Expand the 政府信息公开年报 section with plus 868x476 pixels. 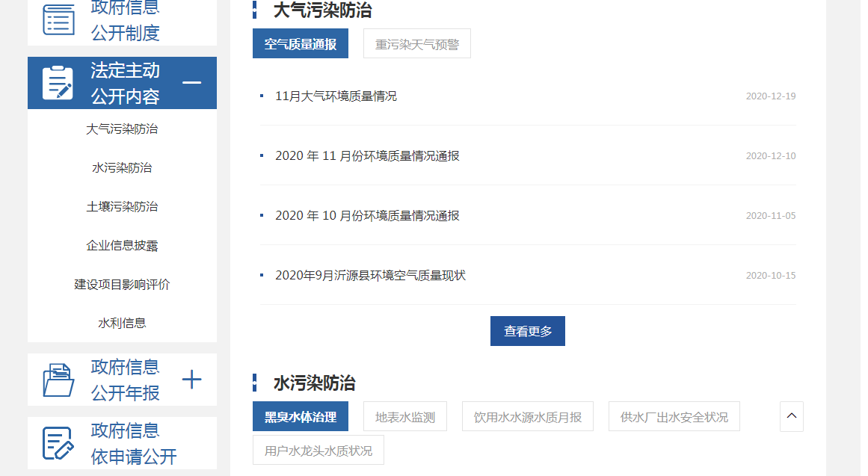coord(192,380)
